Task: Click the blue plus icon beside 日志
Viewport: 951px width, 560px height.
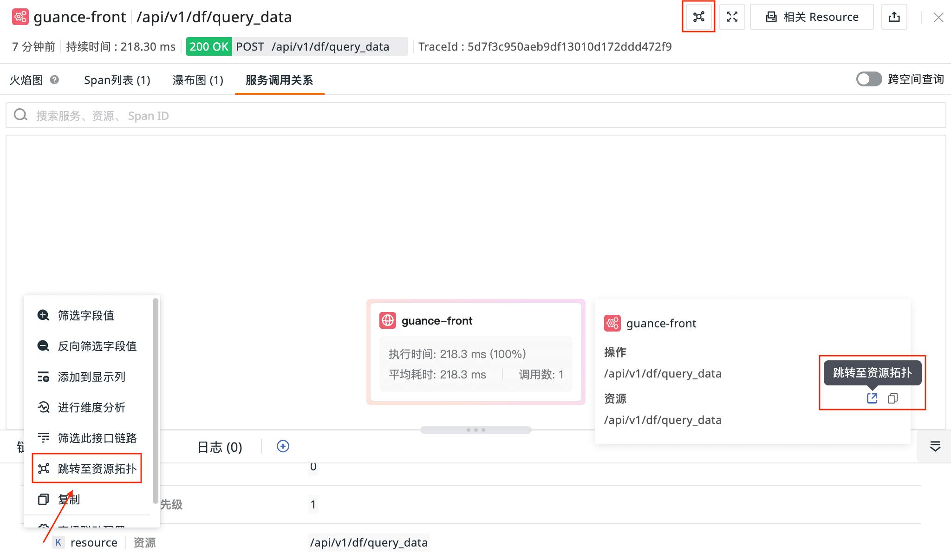Action: coord(283,446)
